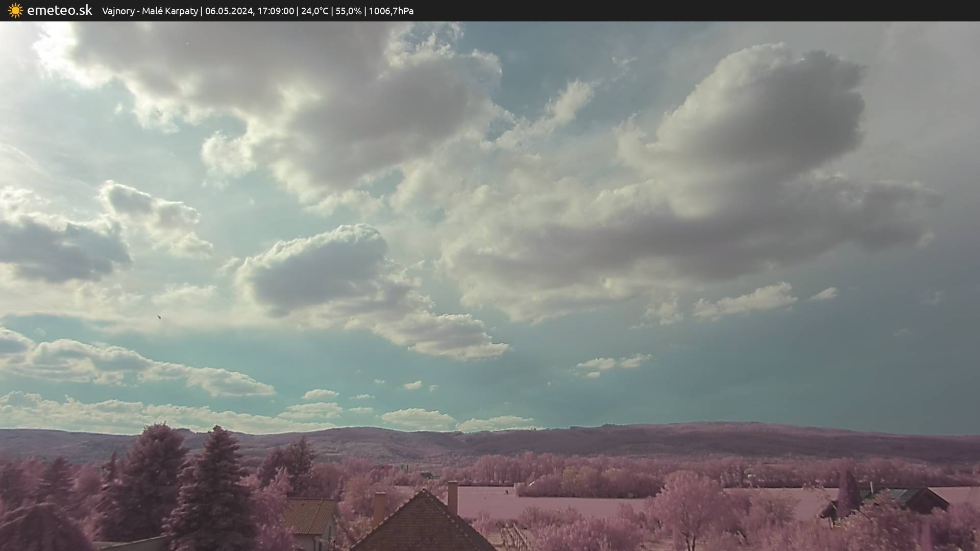
Task: Select the Vajnory - Malé Karpaty location label
Action: pos(150,11)
